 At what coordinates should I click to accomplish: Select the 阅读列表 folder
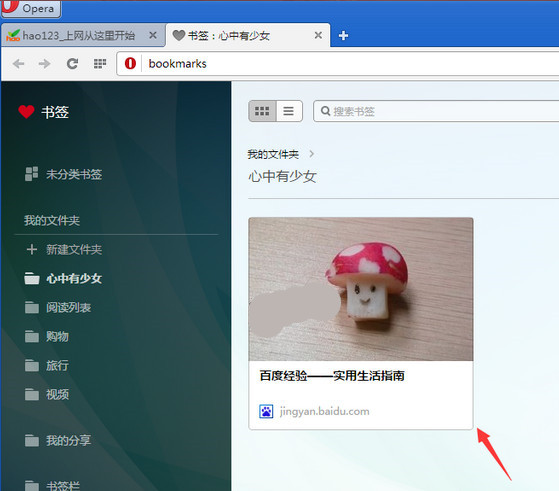point(58,307)
